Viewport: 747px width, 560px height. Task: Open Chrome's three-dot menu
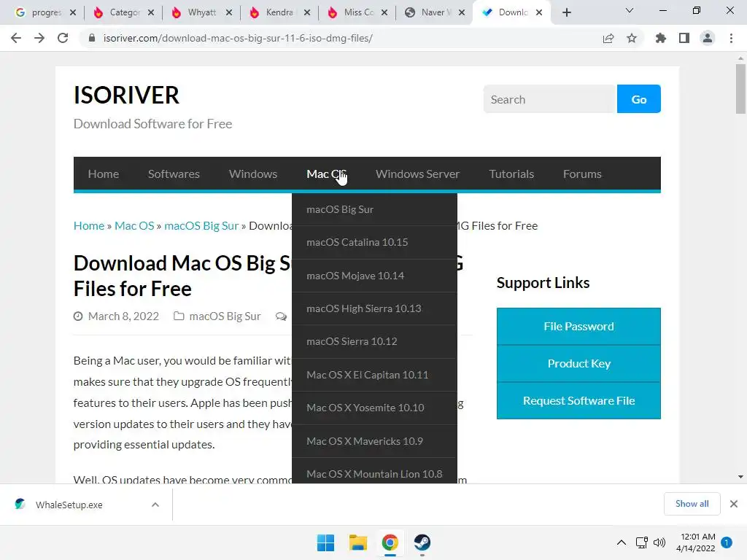pyautogui.click(x=731, y=38)
